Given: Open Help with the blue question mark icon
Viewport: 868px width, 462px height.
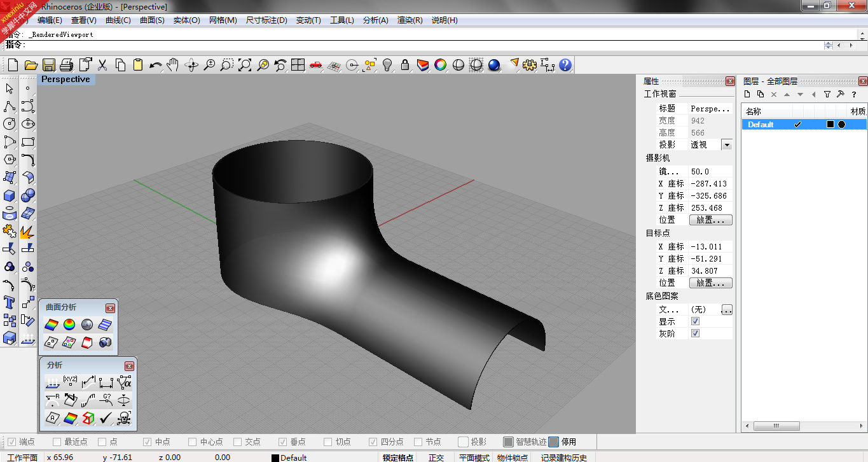Looking at the screenshot, I should pyautogui.click(x=565, y=65).
